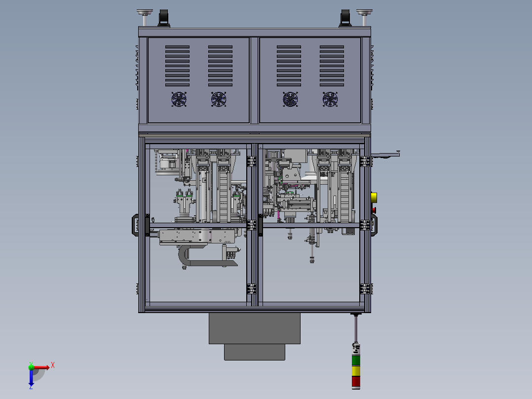Select the inner-right vent louver on the left panel
Viewport: 532px width, 399px height.
pos(221,66)
